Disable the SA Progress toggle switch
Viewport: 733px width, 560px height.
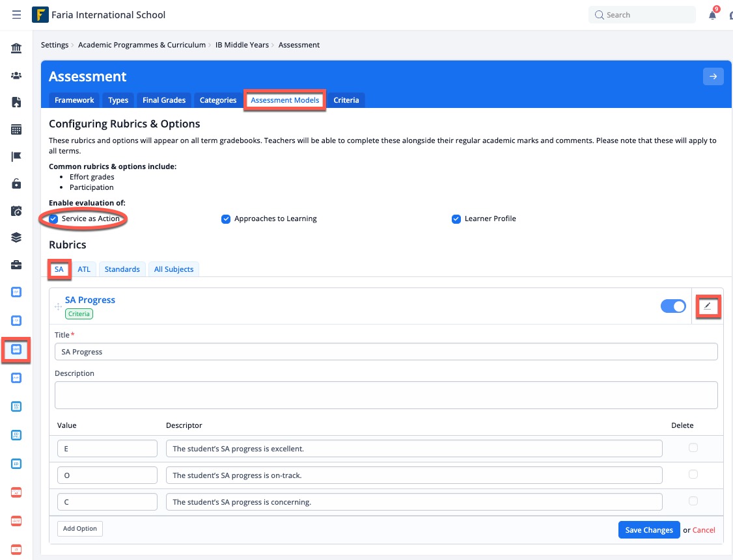pyautogui.click(x=673, y=306)
